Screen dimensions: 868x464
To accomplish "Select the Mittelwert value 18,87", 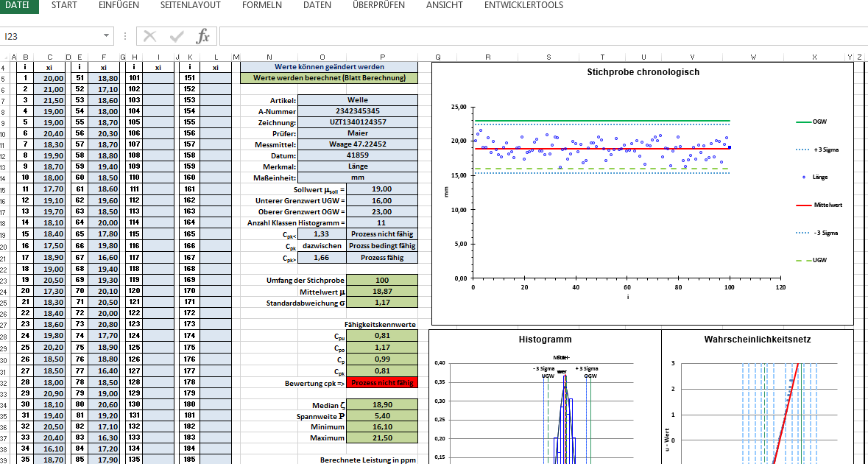I will (x=382, y=291).
